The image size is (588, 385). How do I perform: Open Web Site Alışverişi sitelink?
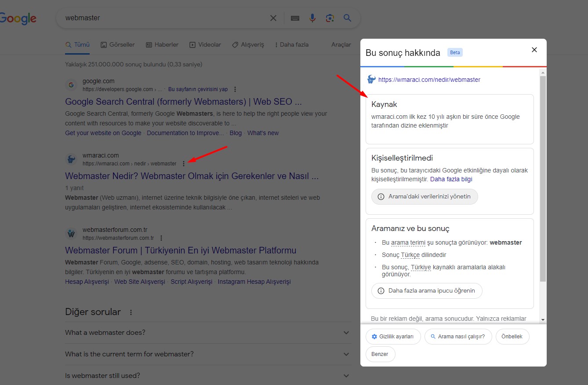[140, 282]
